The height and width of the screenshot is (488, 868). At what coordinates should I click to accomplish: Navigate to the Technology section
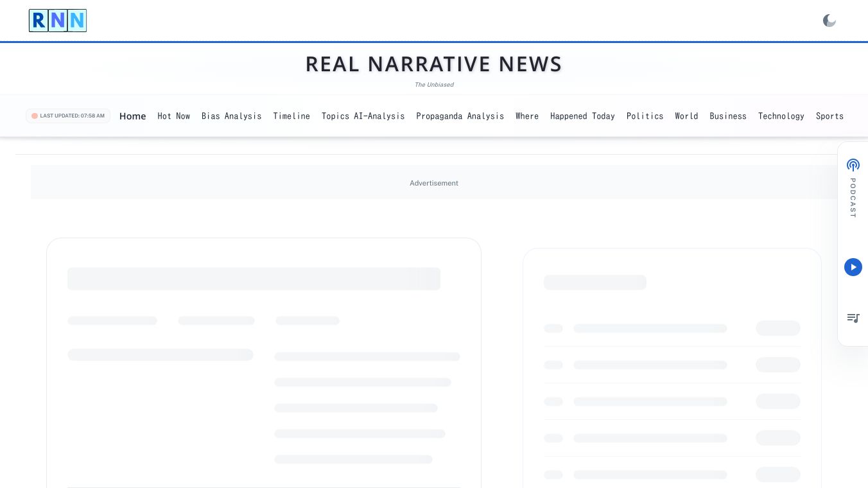[x=781, y=116]
